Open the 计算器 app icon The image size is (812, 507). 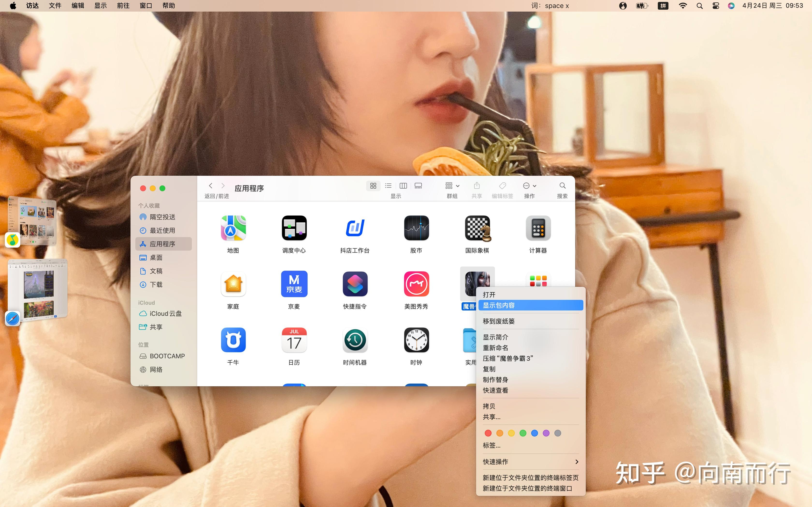tap(538, 228)
